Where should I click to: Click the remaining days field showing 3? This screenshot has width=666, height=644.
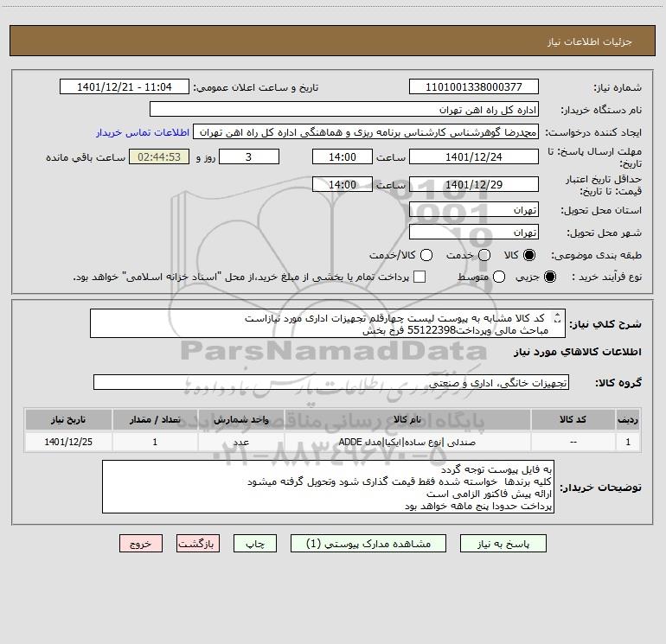249,156
